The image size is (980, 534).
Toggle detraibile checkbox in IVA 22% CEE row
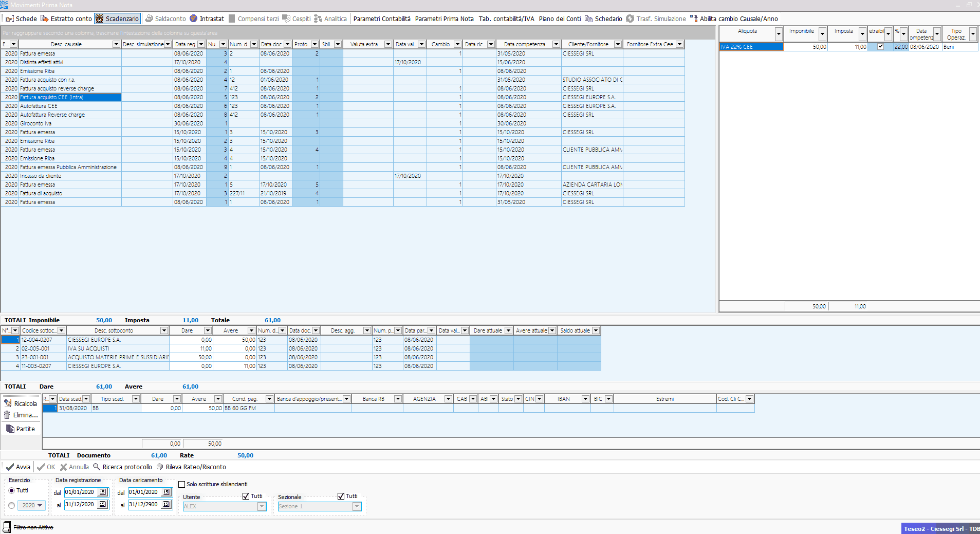(880, 46)
